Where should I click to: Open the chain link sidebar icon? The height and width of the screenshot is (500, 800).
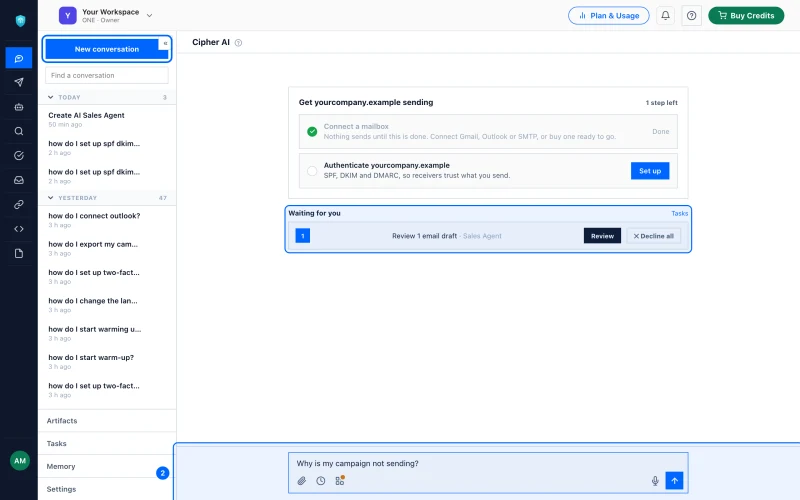(x=19, y=205)
